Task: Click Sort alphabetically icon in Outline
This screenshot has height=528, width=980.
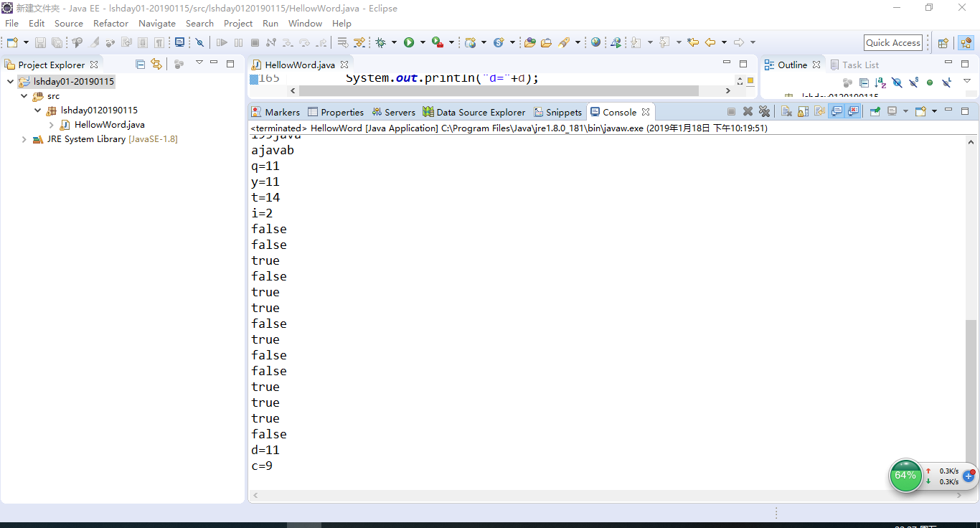Action: pyautogui.click(x=880, y=83)
